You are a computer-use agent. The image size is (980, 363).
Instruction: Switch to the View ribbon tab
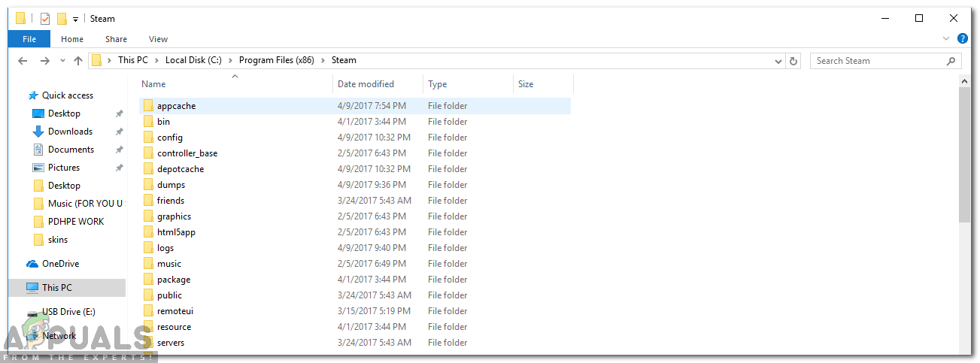[x=158, y=39]
